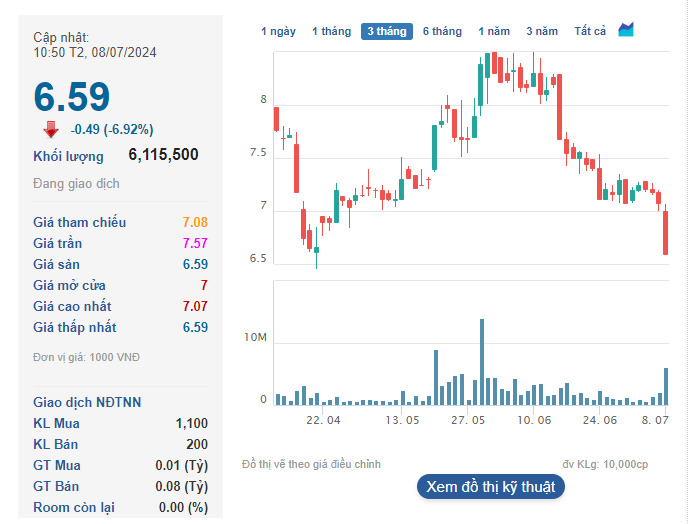Click the Khối lượng value 6,115,500
Viewport: 690px width, 524px height.
pyautogui.click(x=163, y=155)
